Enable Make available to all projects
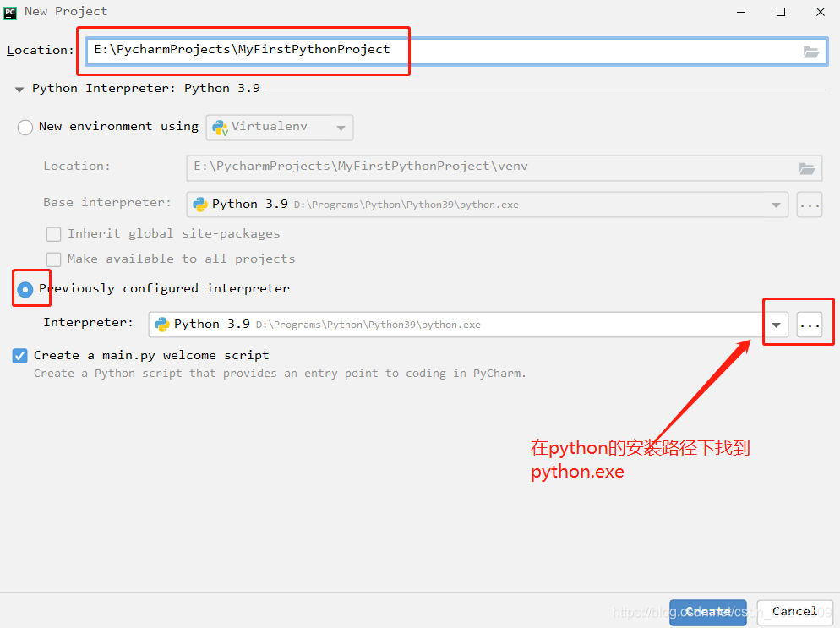 [x=53, y=259]
